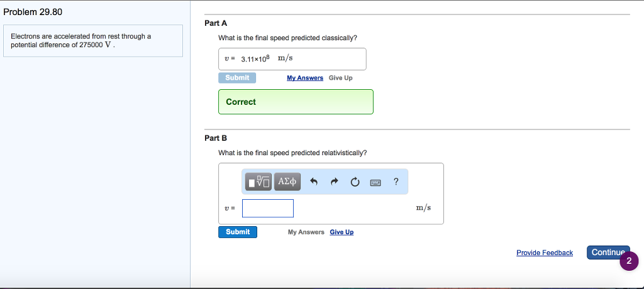Click the green Correct feedback box
Screen dimensions: 644x289
click(296, 102)
